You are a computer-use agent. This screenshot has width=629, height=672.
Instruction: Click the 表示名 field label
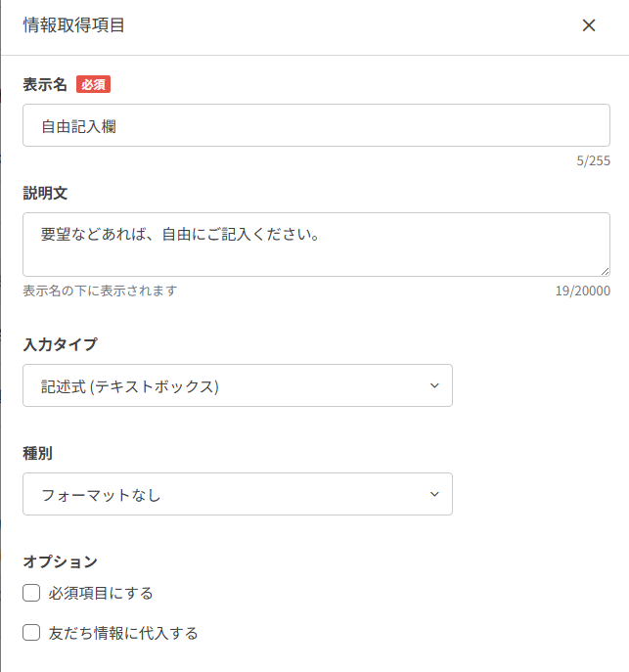point(45,85)
